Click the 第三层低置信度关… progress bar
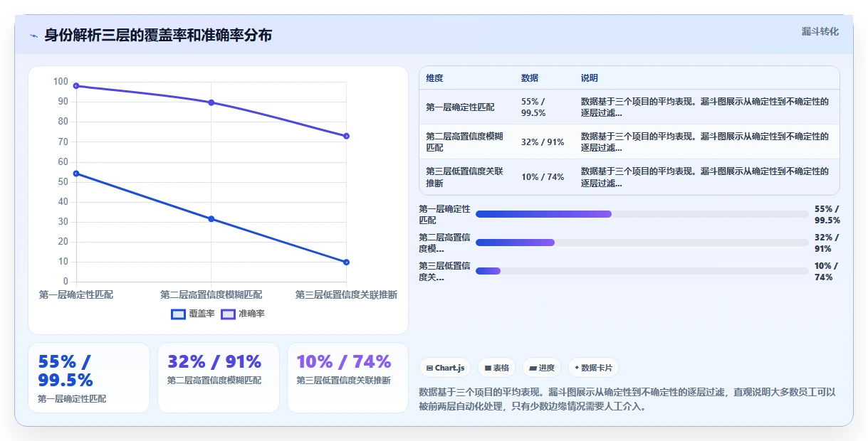Image resolution: width=868 pixels, height=441 pixels. [x=642, y=271]
